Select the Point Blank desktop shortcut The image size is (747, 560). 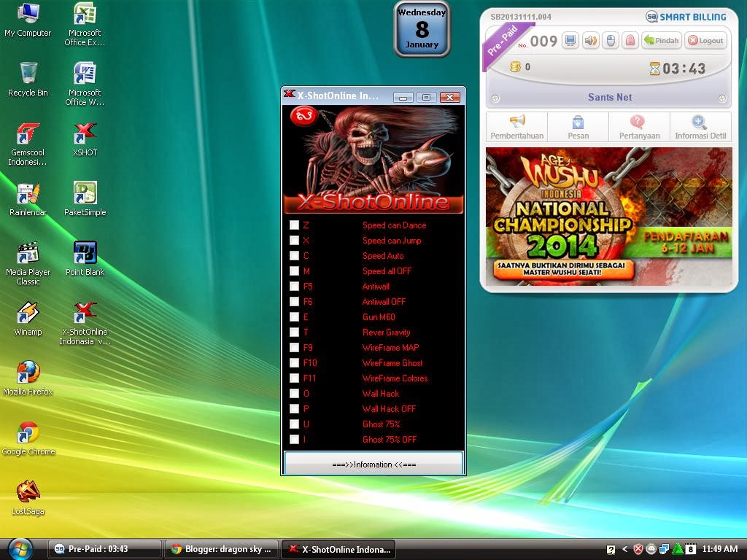[x=85, y=260]
